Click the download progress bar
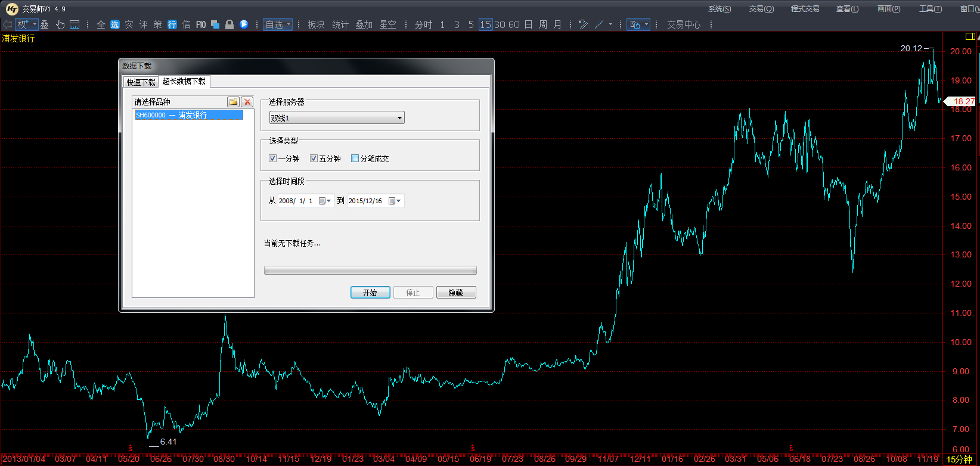Viewport: 980px width, 466px height. [370, 271]
